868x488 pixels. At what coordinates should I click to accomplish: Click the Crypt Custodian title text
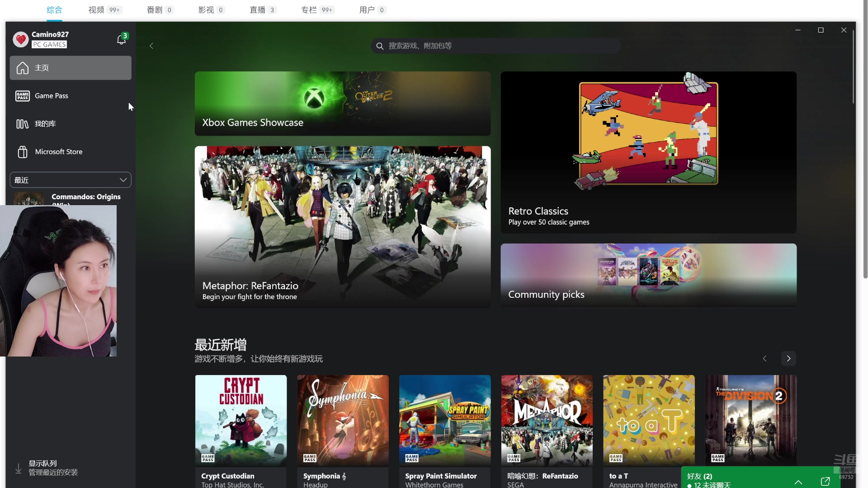pyautogui.click(x=227, y=476)
